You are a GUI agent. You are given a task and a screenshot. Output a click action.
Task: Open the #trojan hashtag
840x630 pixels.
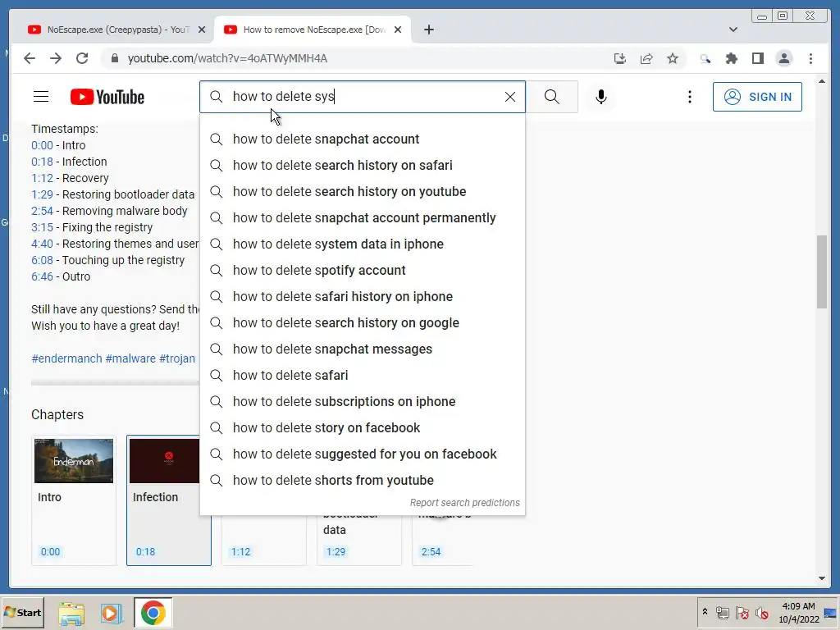(177, 358)
